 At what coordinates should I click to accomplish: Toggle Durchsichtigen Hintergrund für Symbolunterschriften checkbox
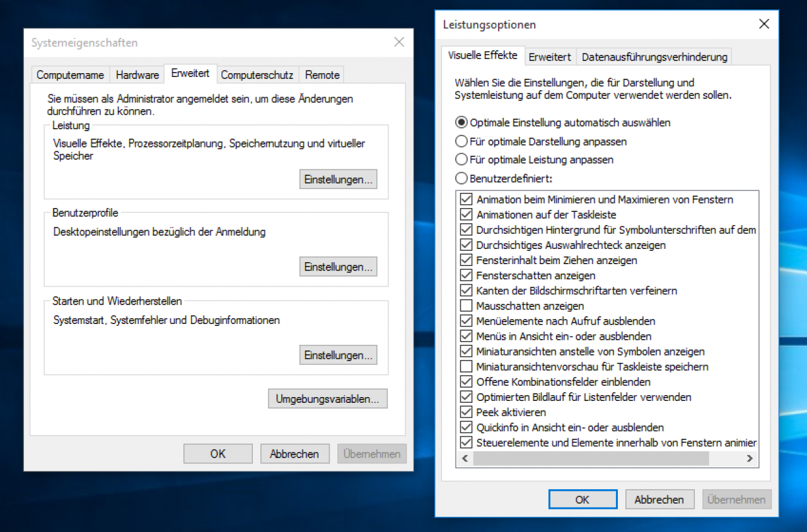tap(467, 229)
